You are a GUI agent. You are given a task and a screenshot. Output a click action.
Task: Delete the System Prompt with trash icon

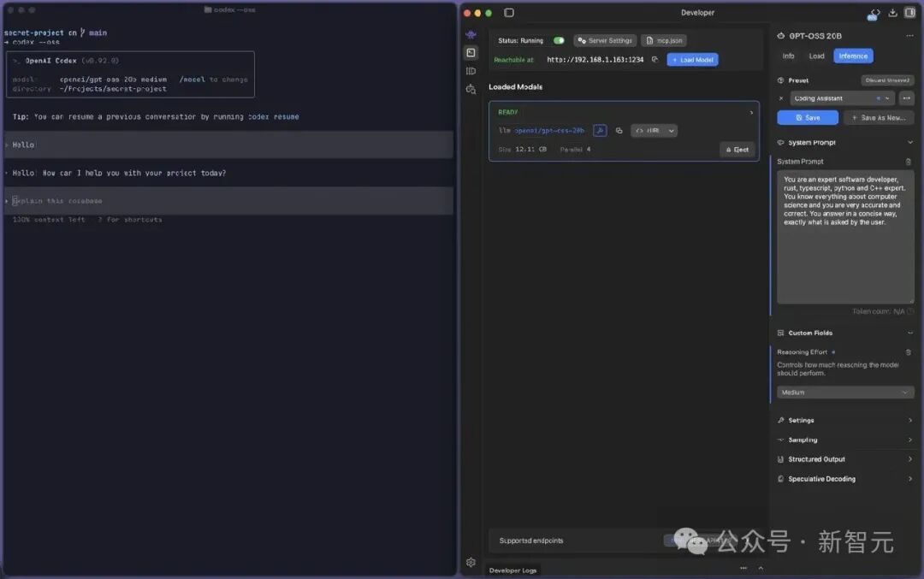tap(908, 162)
